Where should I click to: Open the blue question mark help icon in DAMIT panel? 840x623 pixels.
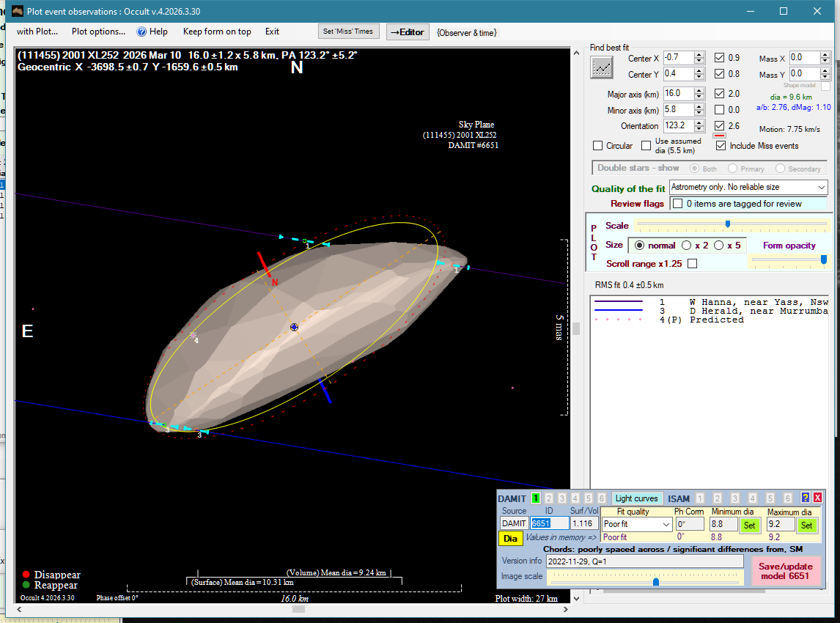(806, 498)
